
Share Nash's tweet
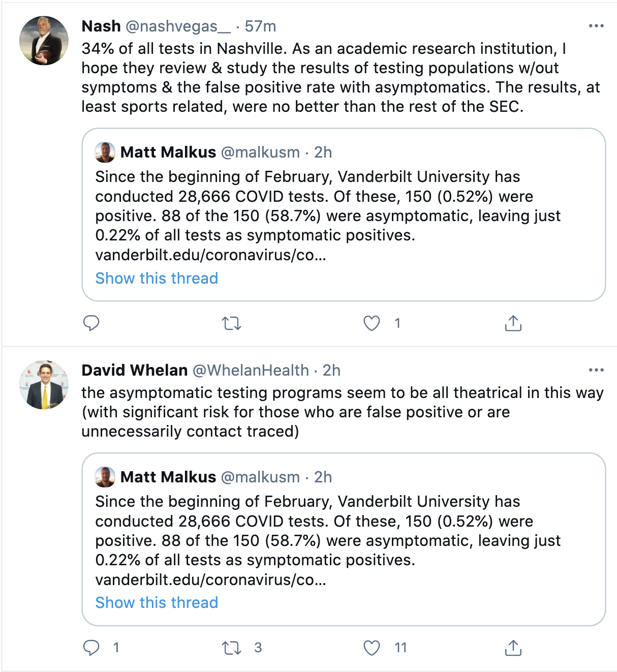pyautogui.click(x=513, y=323)
